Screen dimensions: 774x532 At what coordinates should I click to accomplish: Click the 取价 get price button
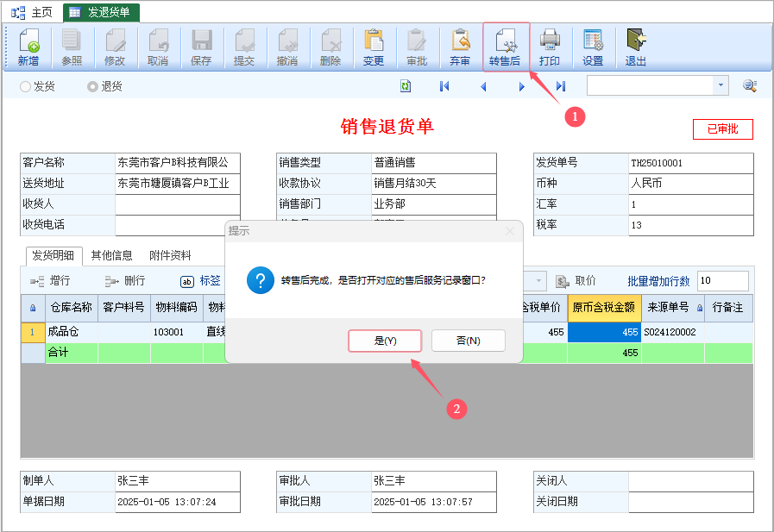click(576, 281)
